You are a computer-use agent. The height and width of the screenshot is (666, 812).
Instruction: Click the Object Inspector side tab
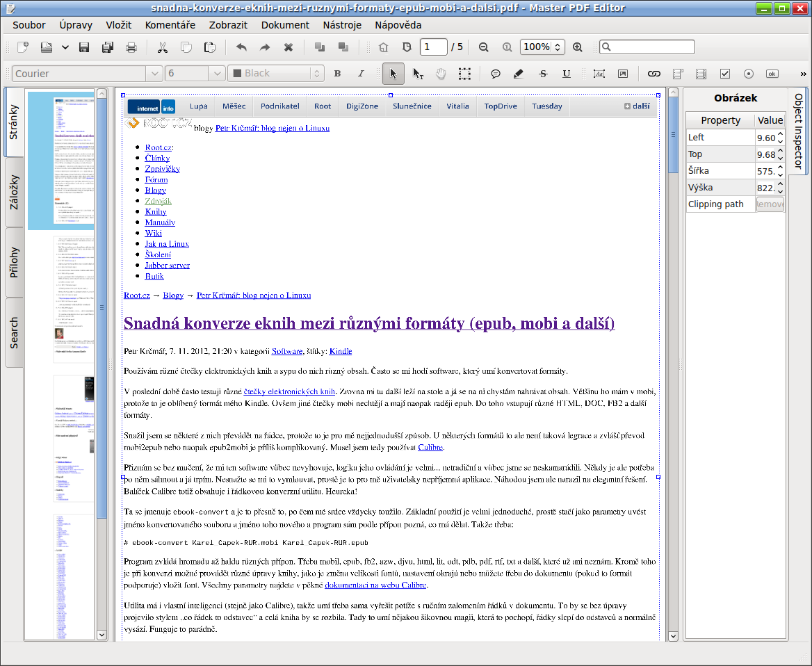[x=799, y=131]
